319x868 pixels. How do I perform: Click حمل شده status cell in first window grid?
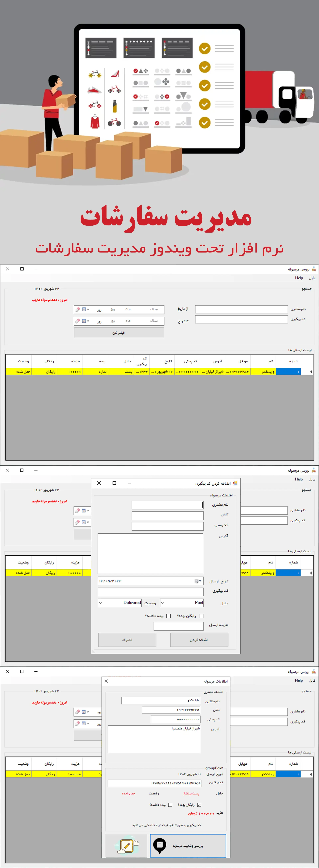click(x=19, y=371)
